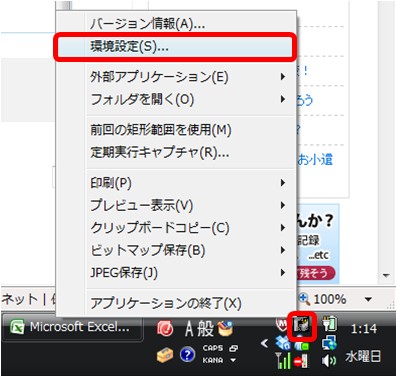Image resolution: width=397 pixels, height=377 pixels.
Task: Expand JPEG保存(J) submenu
Action: coord(176,273)
